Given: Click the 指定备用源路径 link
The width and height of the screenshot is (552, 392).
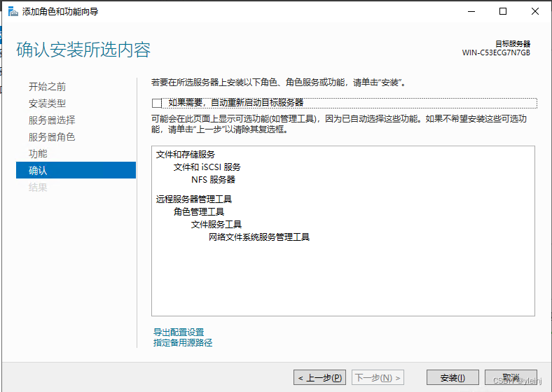Looking at the screenshot, I should (x=183, y=343).
